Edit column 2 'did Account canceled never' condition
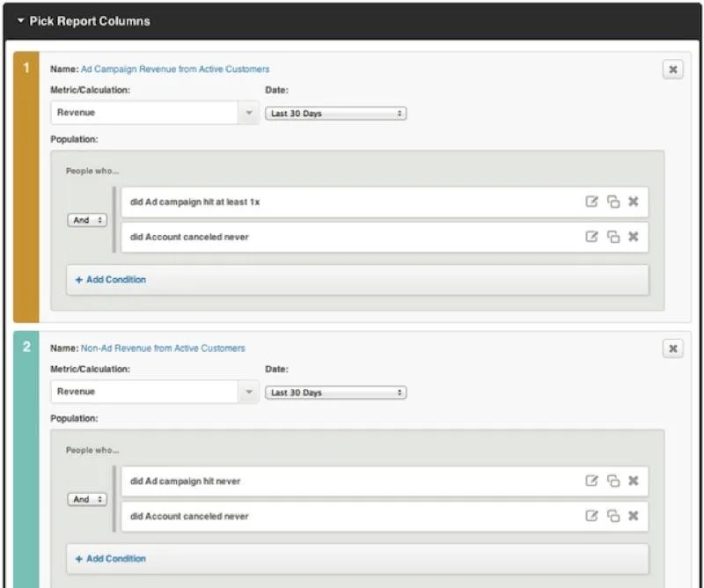The height and width of the screenshot is (588, 704). point(591,516)
